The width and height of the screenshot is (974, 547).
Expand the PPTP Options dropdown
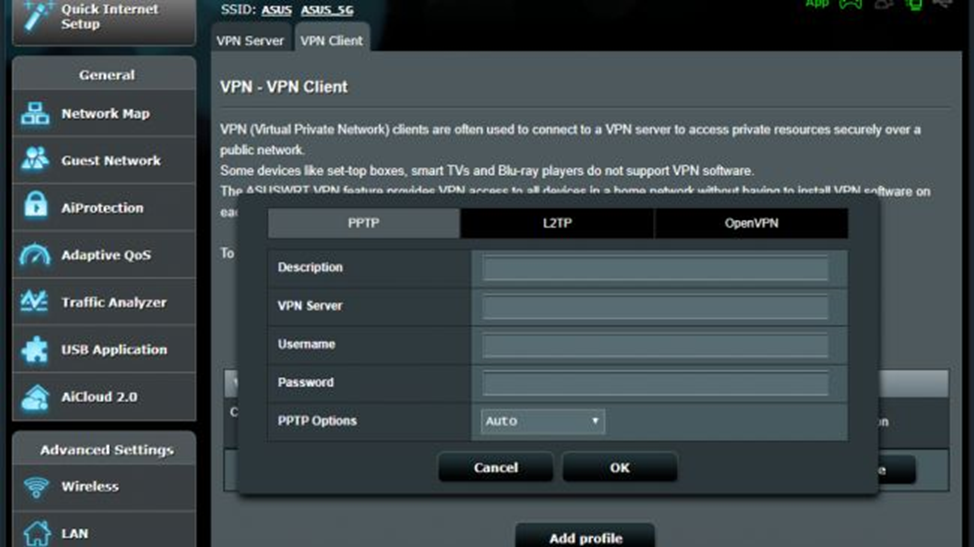click(x=542, y=421)
